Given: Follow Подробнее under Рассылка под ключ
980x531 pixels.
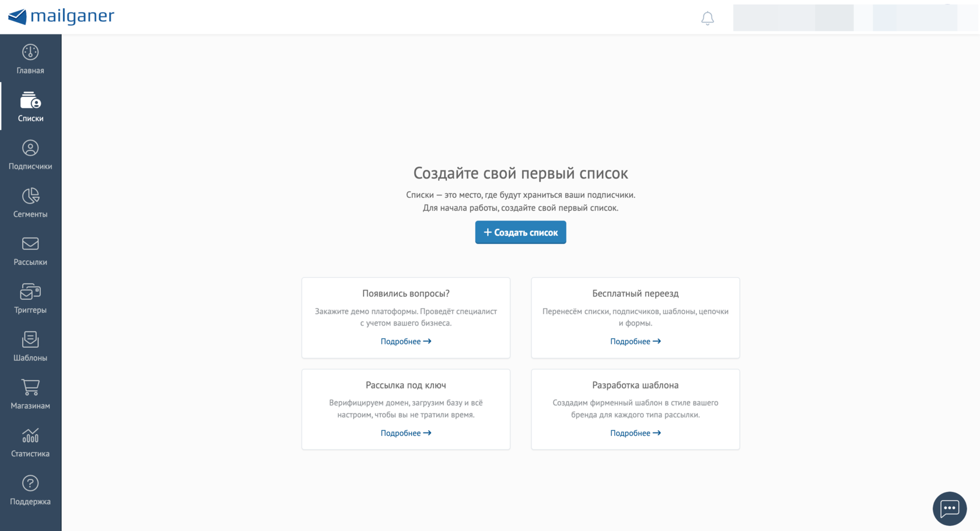Looking at the screenshot, I should click(x=406, y=433).
